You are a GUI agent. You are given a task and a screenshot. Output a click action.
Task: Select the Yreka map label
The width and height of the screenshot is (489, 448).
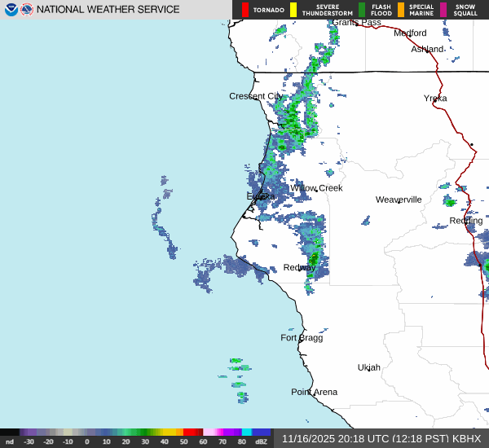(x=435, y=98)
